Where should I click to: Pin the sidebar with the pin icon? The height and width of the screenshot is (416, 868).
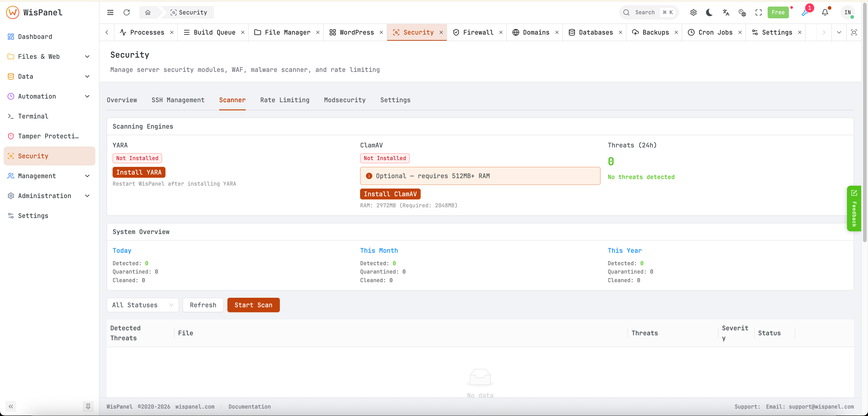(x=88, y=406)
